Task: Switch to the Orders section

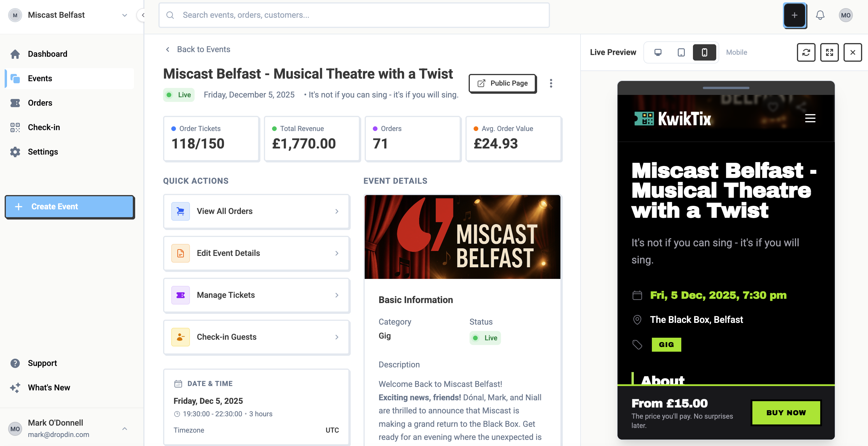Action: click(40, 103)
